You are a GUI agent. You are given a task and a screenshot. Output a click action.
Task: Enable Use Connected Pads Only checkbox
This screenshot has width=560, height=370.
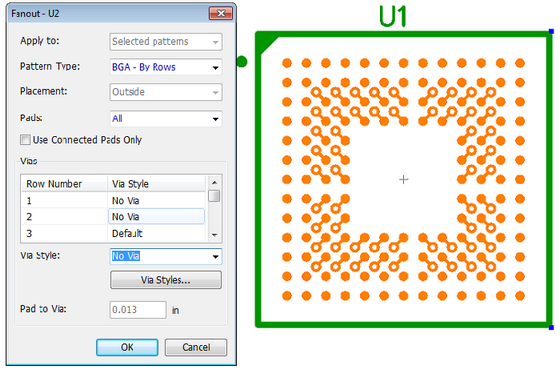(25, 140)
